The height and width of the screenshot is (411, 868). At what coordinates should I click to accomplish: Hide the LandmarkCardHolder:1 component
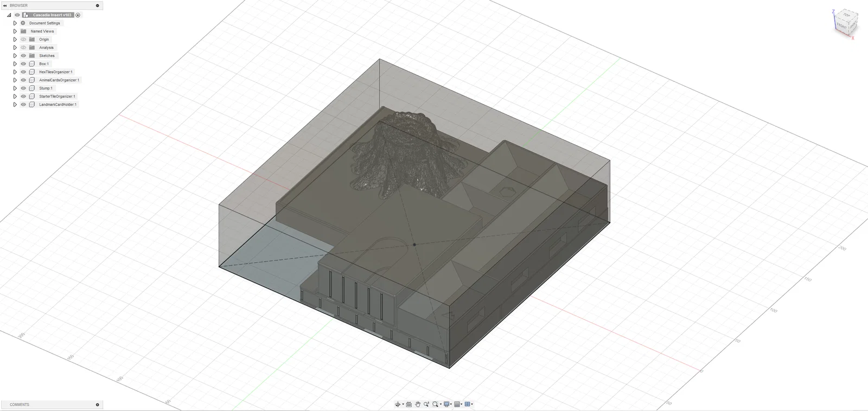coord(23,105)
